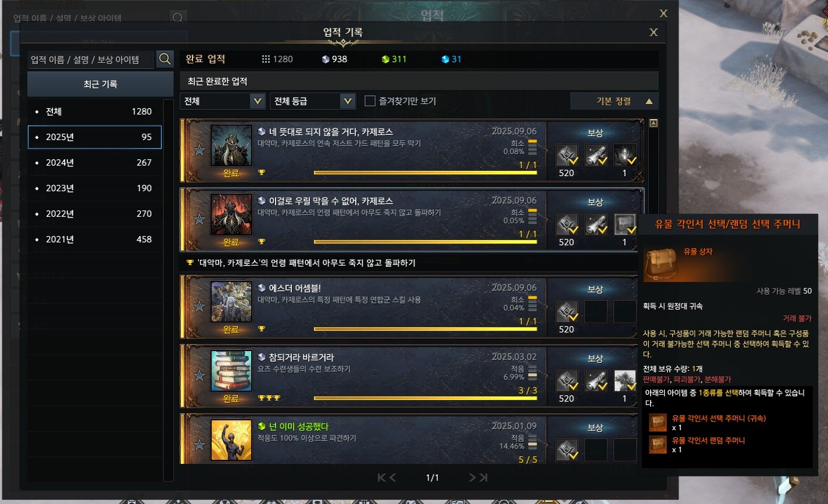This screenshot has height=504, width=828.
Task: Expand the '전체 등급' grade dropdown
Action: (x=313, y=101)
